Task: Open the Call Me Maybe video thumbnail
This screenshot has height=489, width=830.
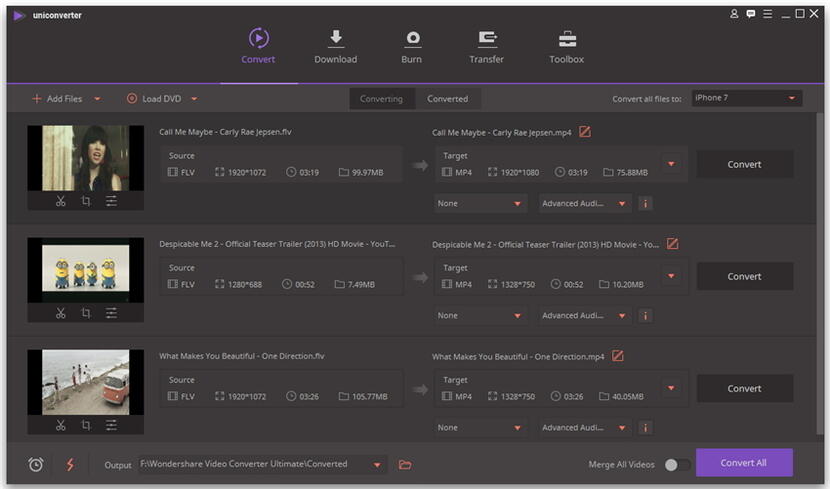Action: click(86, 158)
